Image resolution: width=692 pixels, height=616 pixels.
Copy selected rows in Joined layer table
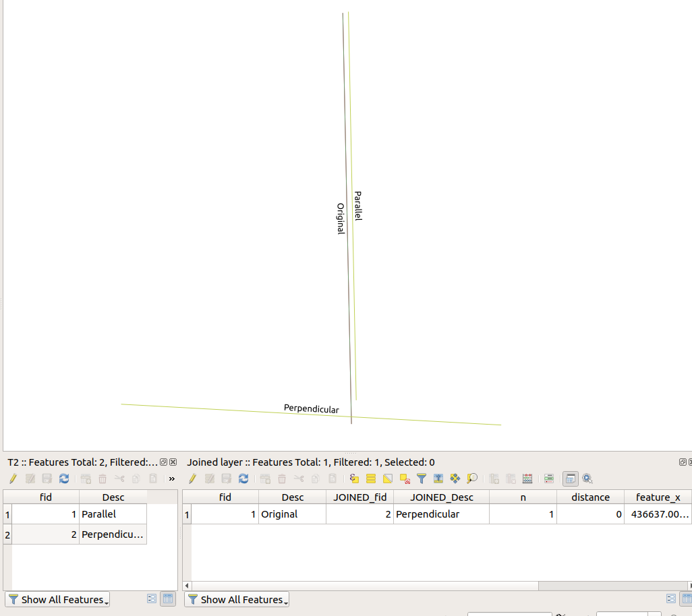coord(316,479)
